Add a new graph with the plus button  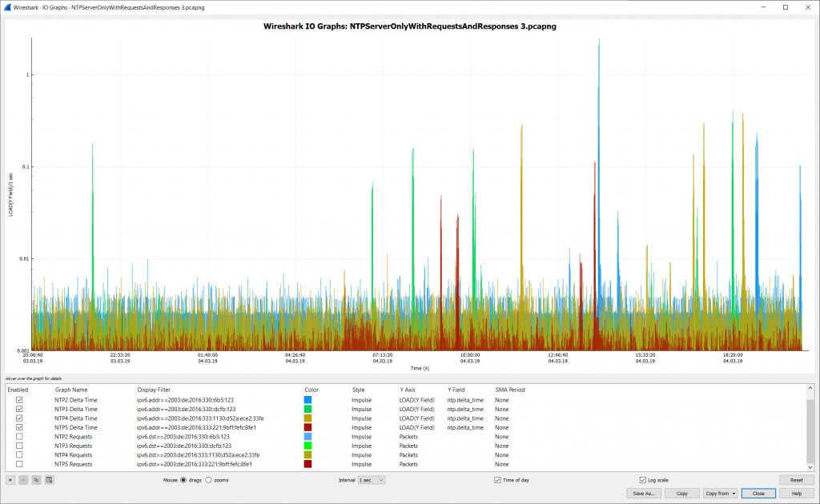[x=10, y=480]
